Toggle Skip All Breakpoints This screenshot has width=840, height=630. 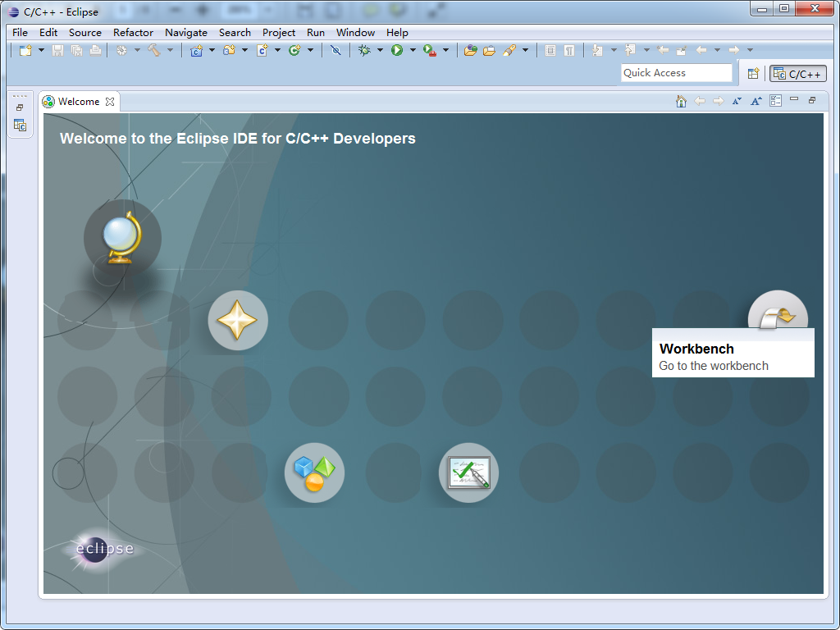(336, 50)
